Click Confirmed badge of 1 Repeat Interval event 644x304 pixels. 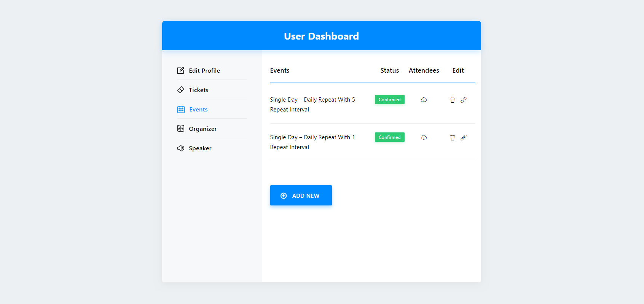point(390,137)
